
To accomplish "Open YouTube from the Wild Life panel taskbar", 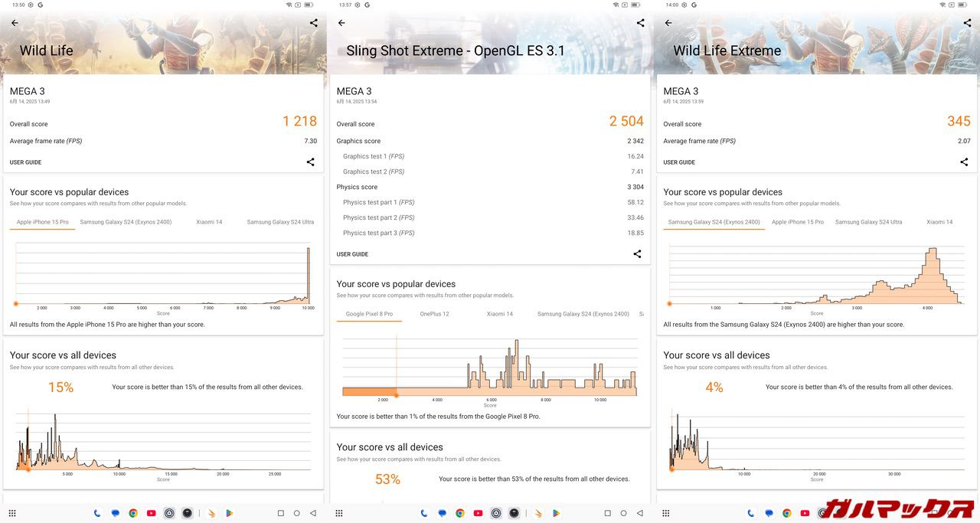I will pyautogui.click(x=152, y=513).
